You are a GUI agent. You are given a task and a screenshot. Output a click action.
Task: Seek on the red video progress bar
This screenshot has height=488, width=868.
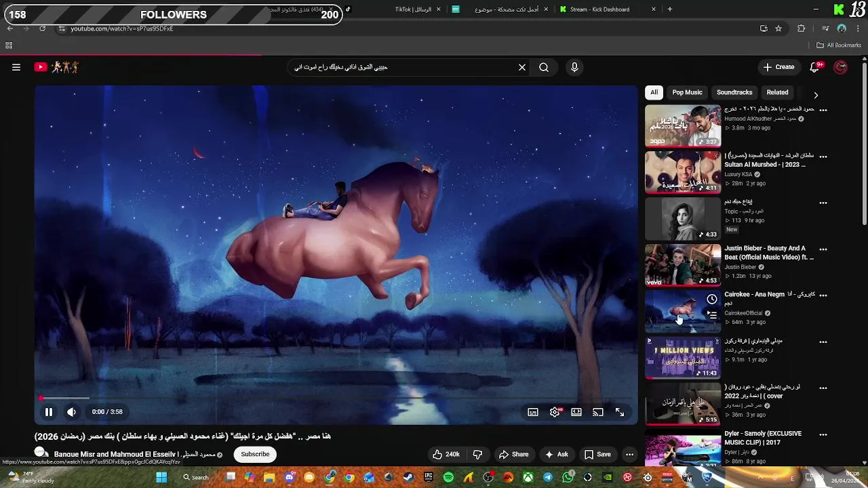click(x=336, y=399)
